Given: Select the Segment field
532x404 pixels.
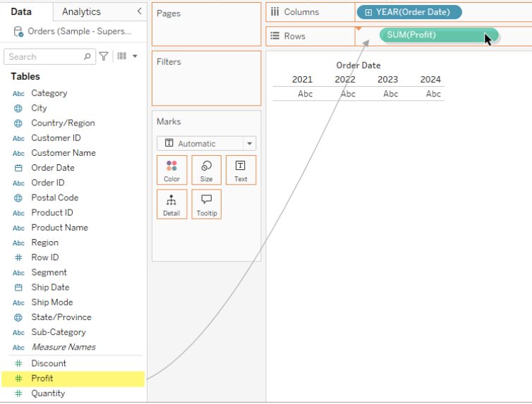Looking at the screenshot, I should click(49, 272).
